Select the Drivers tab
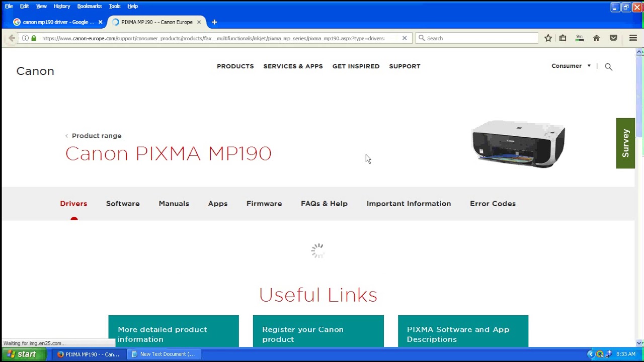The height and width of the screenshot is (362, 644). coord(73,204)
